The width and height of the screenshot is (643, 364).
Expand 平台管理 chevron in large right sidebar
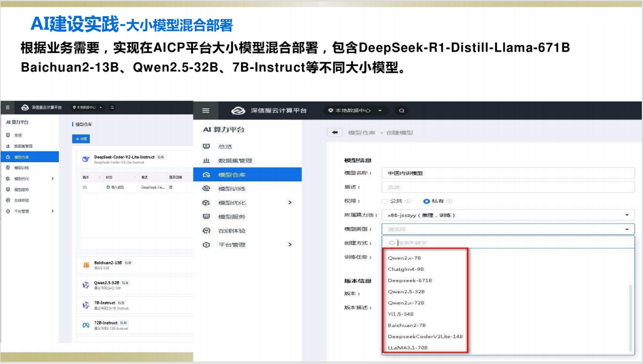point(290,244)
